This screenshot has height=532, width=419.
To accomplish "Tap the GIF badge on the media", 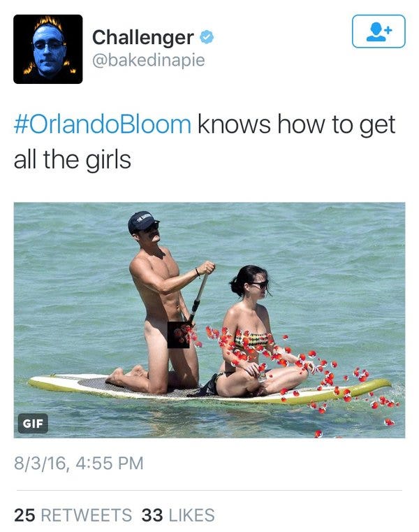I will (33, 423).
